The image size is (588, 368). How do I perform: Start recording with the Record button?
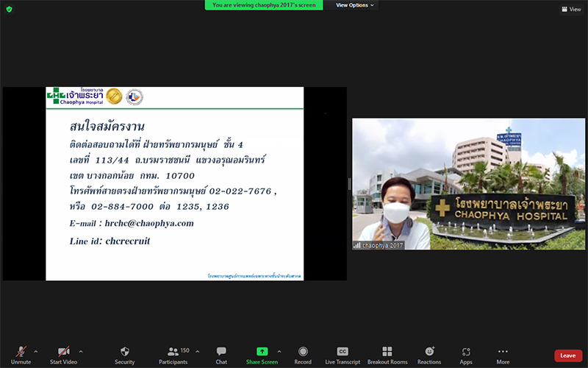pos(303,355)
